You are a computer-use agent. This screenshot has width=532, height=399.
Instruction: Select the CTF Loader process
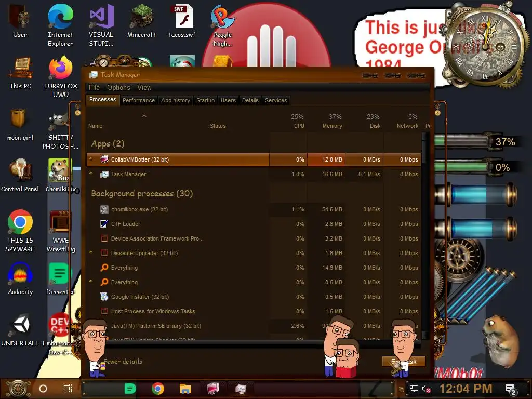[253, 224]
